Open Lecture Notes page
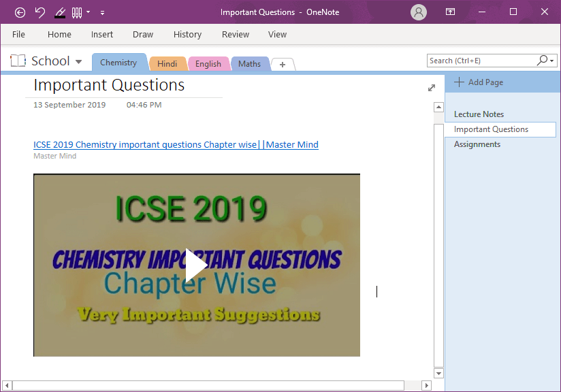Screen dimensions: 561x392 (x=479, y=114)
